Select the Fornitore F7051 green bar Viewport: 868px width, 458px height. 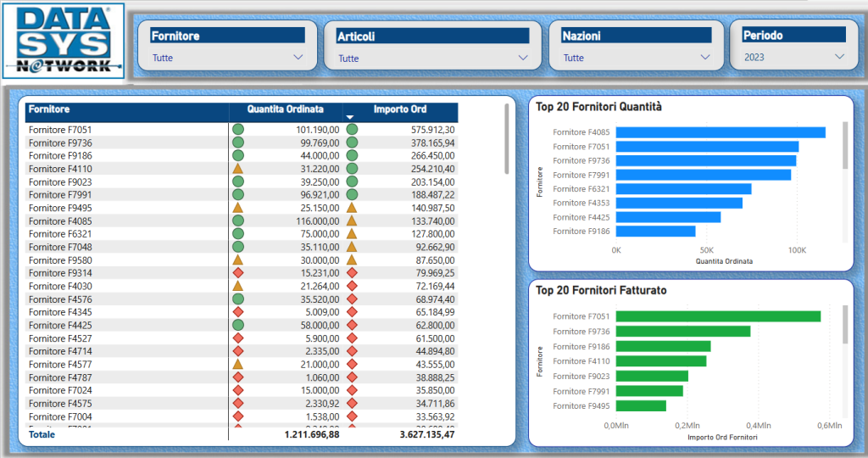tap(718, 316)
